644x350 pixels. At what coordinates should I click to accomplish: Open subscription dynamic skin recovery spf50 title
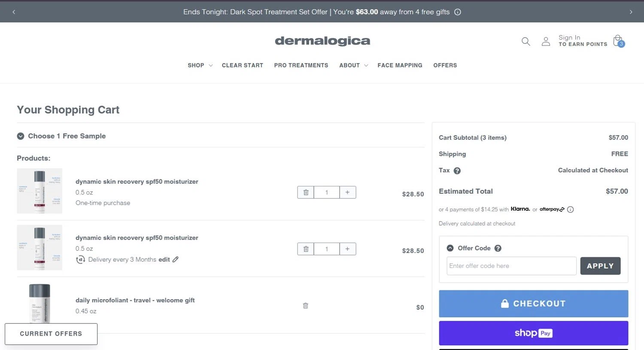137,238
